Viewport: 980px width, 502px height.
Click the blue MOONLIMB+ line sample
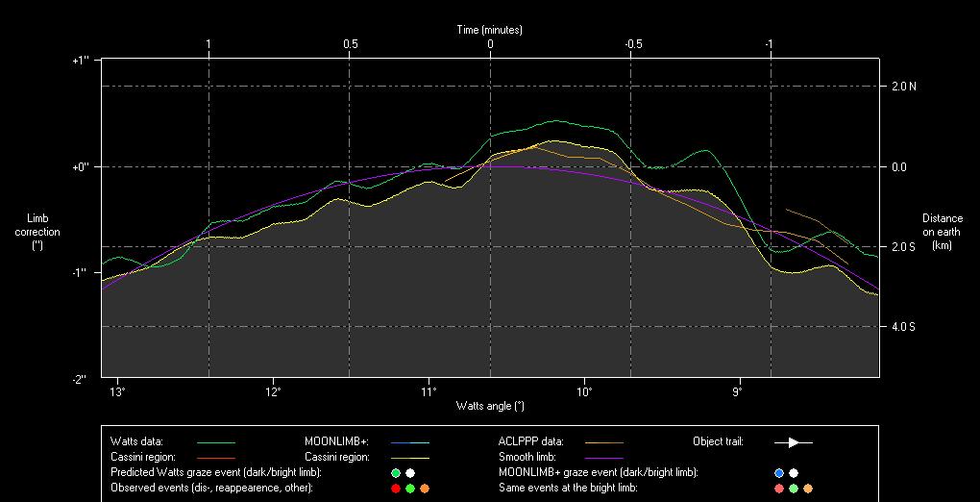point(409,442)
